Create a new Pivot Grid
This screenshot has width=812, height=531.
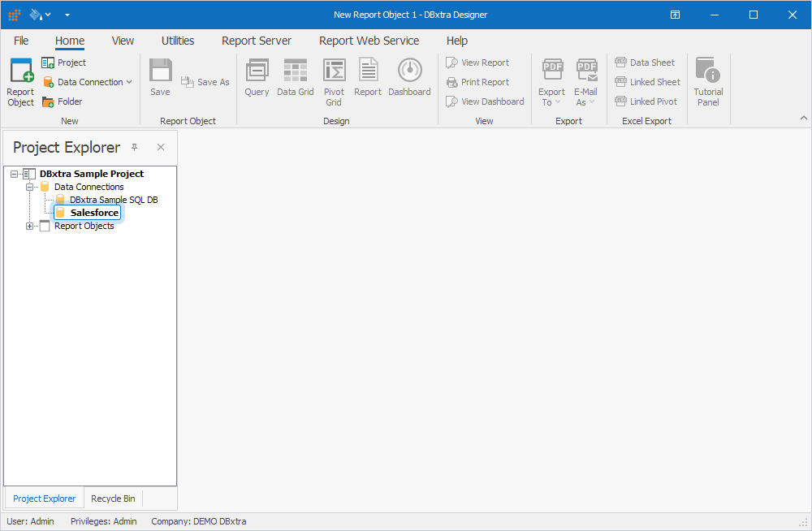(x=334, y=77)
